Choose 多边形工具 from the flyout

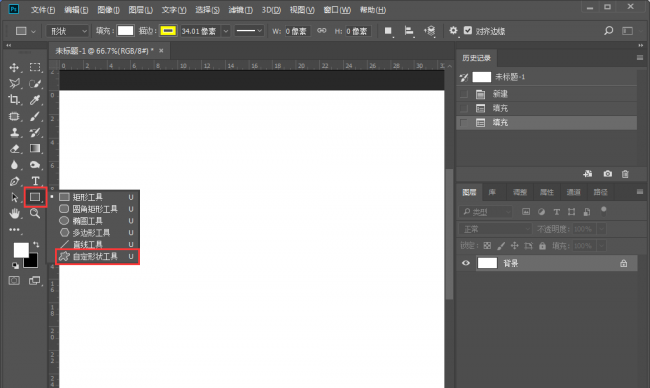97,233
